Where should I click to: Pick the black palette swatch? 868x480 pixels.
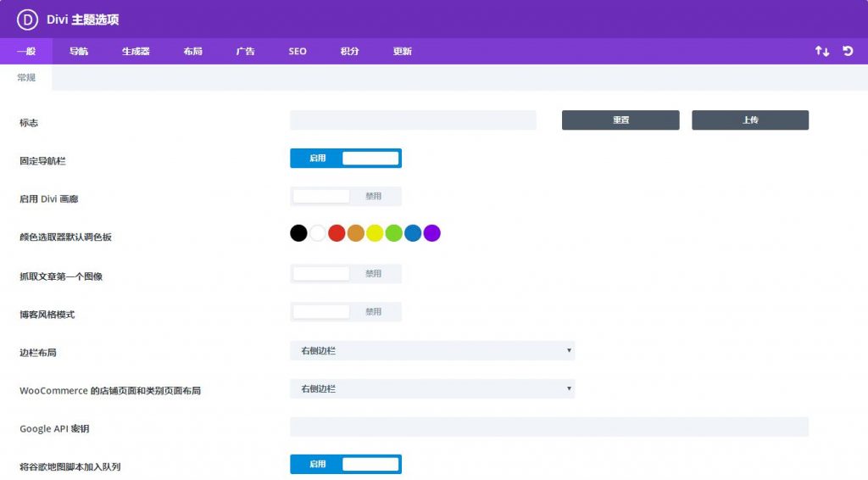tap(298, 233)
